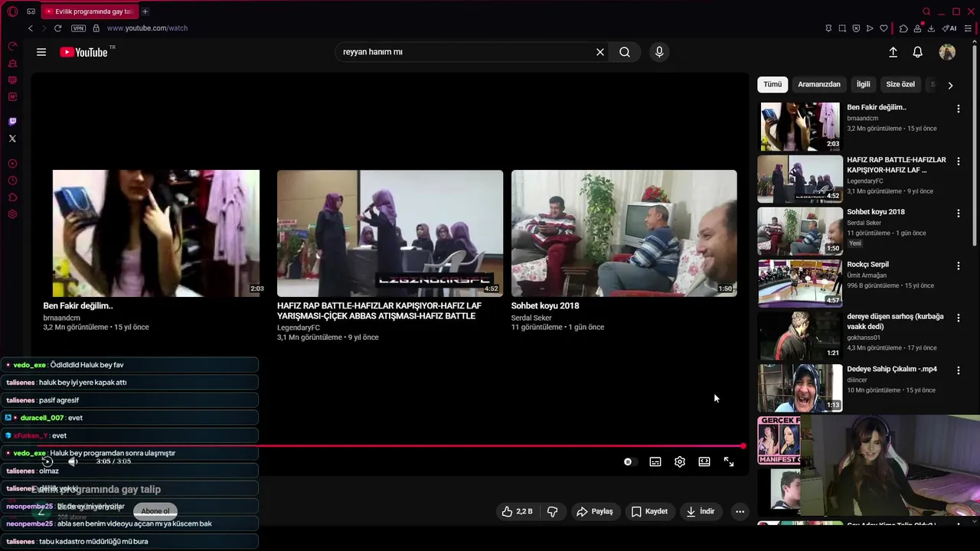
Task: Open extensions cube icon in sidebar
Action: pos(12,197)
